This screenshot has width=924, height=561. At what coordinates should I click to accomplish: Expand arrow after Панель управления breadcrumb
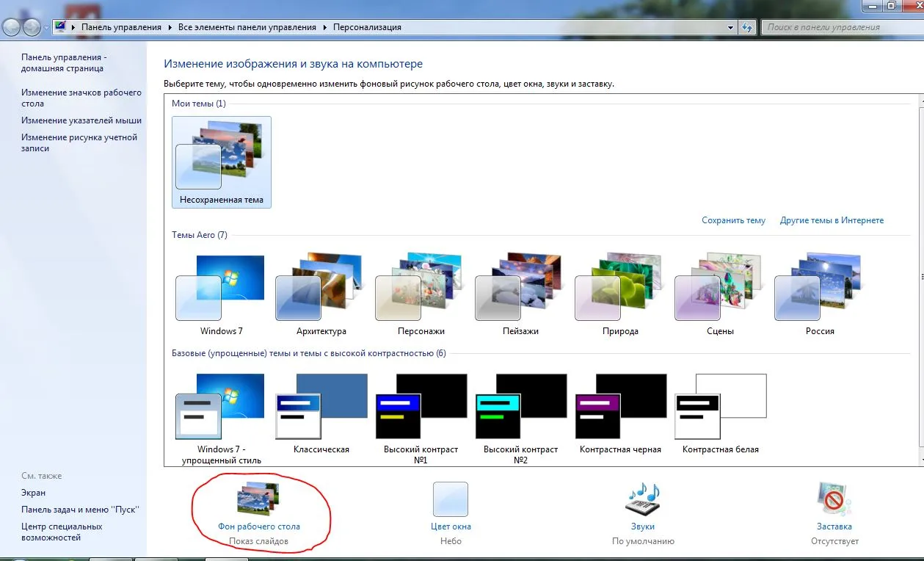pos(170,27)
